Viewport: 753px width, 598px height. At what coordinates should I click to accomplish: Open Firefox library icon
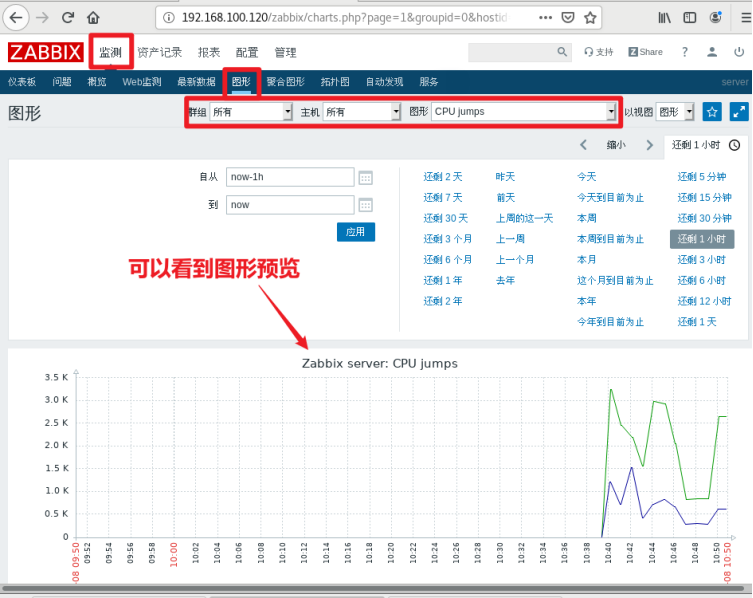tap(664, 18)
